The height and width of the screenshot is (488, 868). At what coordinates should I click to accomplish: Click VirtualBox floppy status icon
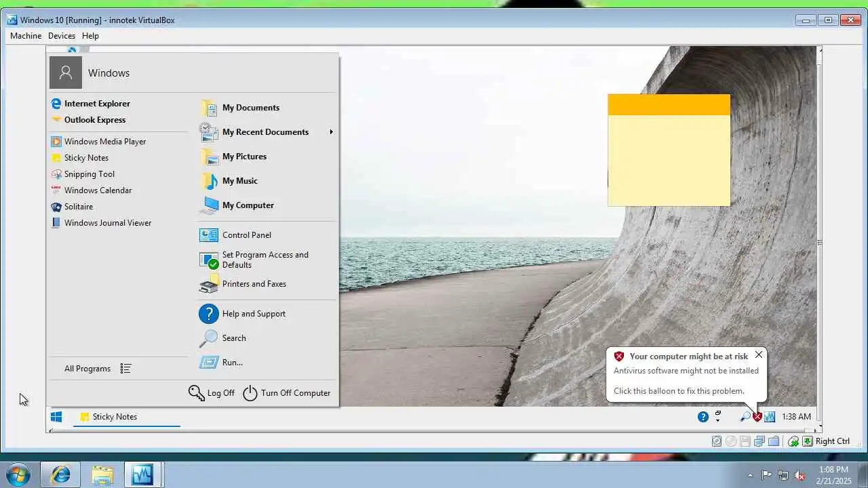(x=745, y=441)
